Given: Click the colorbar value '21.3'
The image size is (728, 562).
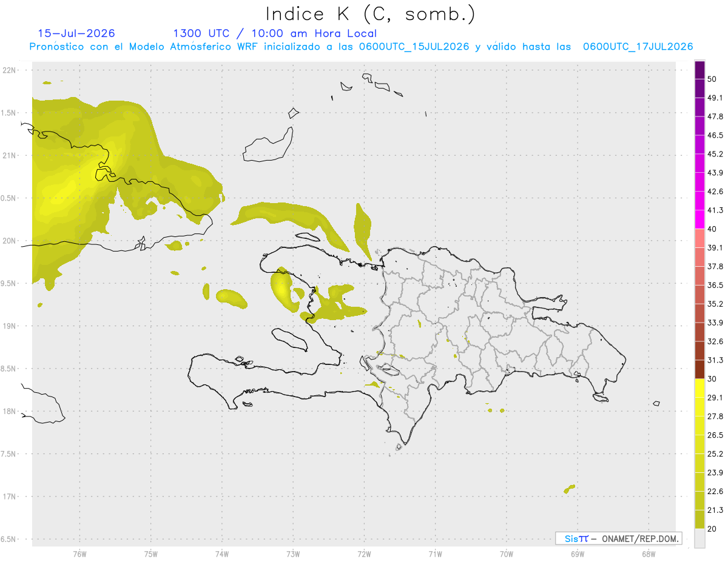Looking at the screenshot, I should tap(715, 510).
